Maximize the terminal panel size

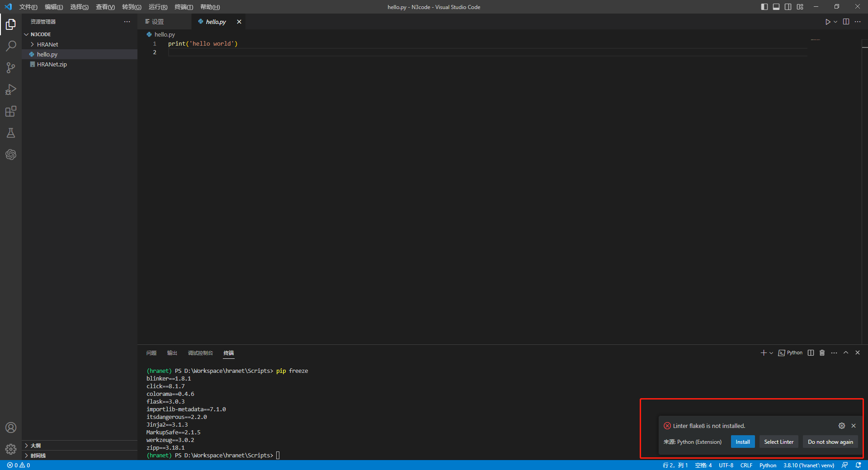[846, 353]
